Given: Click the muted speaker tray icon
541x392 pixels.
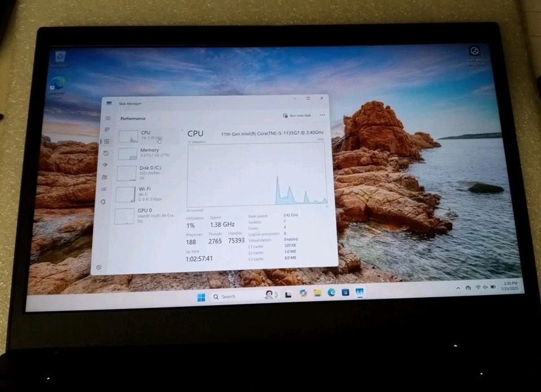Looking at the screenshot, I should [485, 287].
